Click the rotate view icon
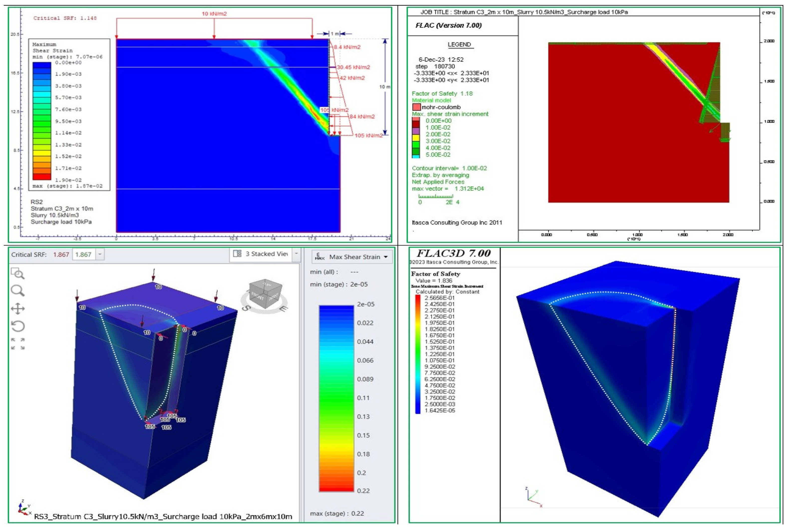 [18, 326]
